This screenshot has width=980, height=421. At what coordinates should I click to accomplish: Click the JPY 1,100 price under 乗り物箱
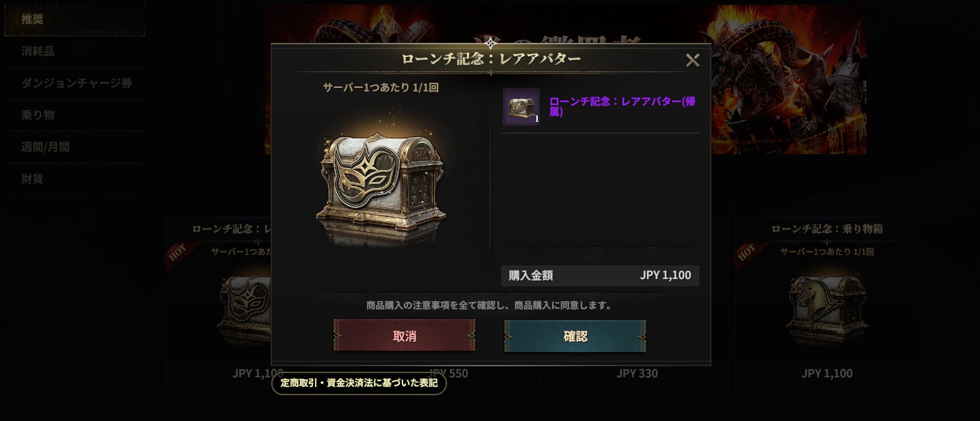pos(827,374)
